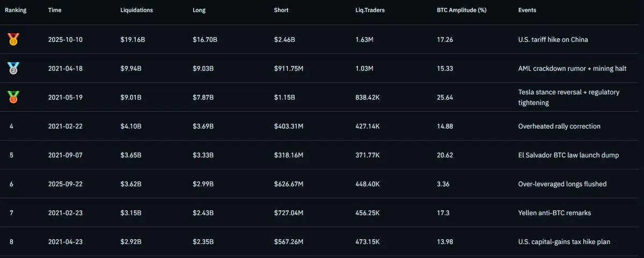Select the U.S. capital-gains tax hike plan event
This screenshot has height=258, width=644.
(564, 242)
